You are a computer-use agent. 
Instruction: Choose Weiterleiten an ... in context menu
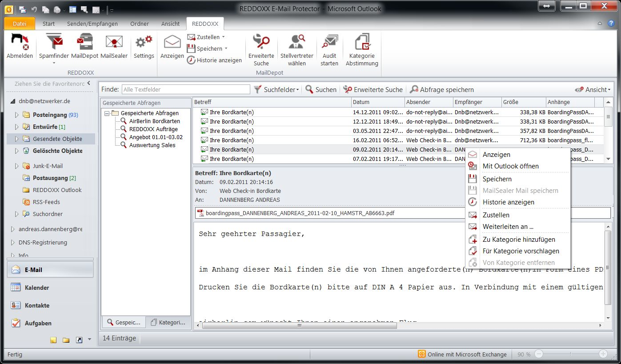pos(517,226)
